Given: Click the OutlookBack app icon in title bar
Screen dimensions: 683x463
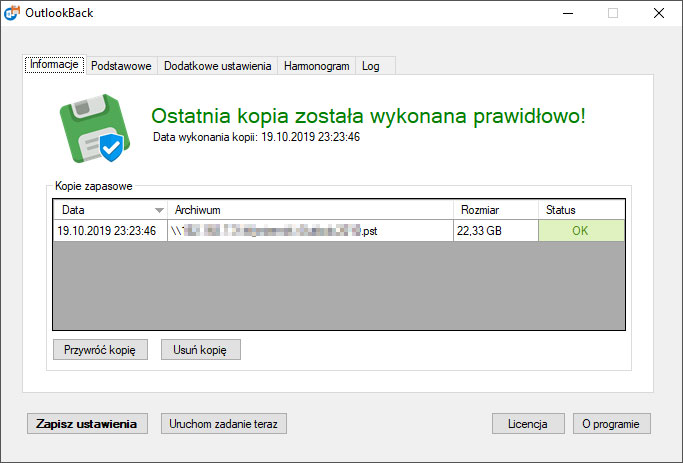Looking at the screenshot, I should 12,13.
